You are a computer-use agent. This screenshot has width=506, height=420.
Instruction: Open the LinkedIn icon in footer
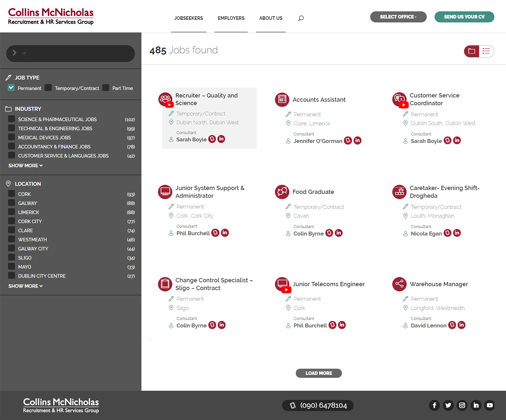[x=476, y=405]
